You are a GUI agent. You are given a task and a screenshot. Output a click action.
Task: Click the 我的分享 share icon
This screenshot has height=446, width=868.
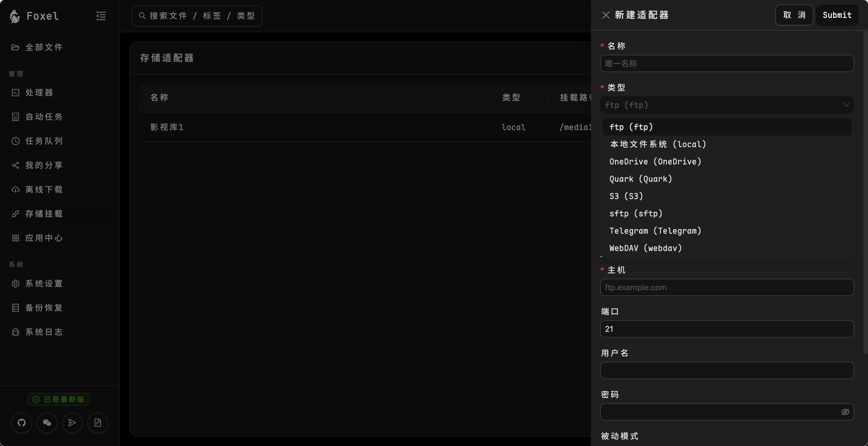pos(15,165)
